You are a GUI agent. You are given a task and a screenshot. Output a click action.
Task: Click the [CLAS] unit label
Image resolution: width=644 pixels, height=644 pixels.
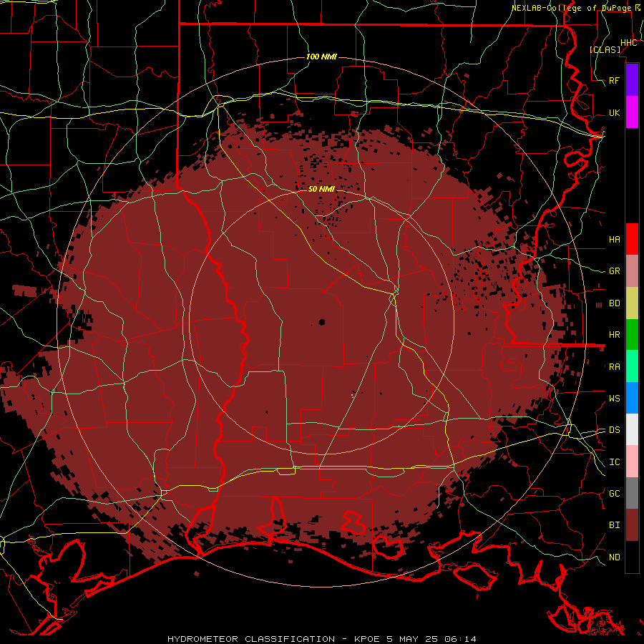(x=605, y=50)
